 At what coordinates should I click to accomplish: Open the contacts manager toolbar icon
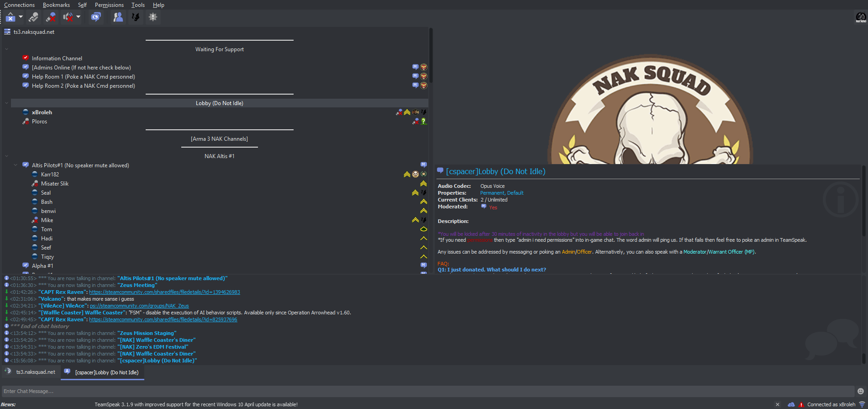(118, 17)
